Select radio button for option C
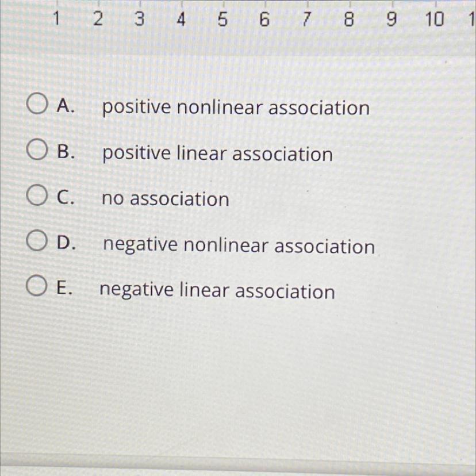 click(x=36, y=197)
